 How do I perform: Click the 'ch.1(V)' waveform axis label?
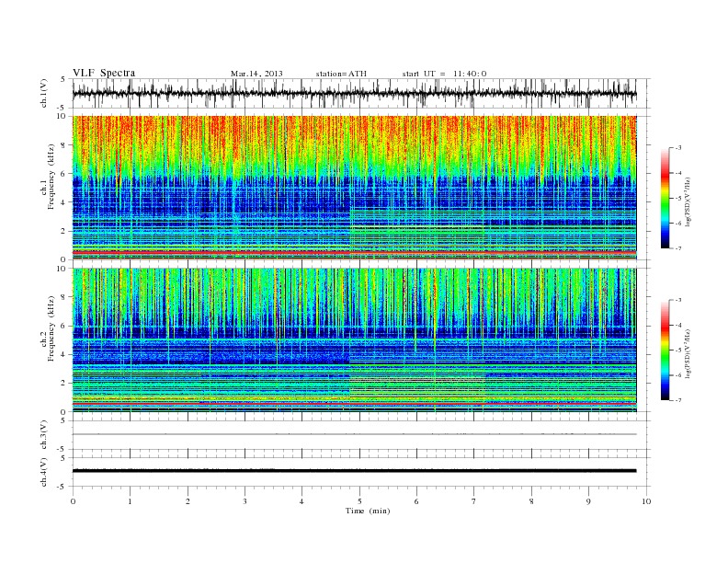coord(44,93)
